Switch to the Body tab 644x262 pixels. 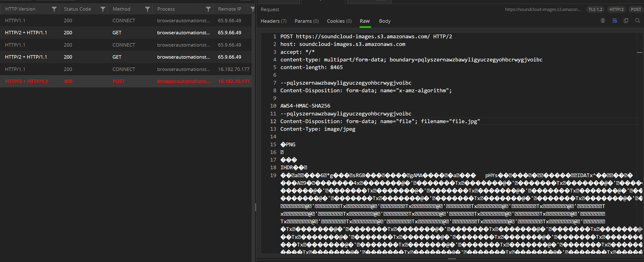(x=384, y=21)
